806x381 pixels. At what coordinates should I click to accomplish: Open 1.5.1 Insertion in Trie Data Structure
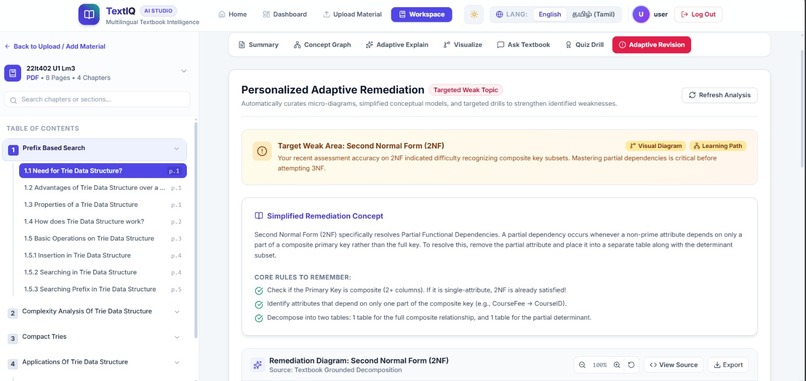click(x=103, y=256)
